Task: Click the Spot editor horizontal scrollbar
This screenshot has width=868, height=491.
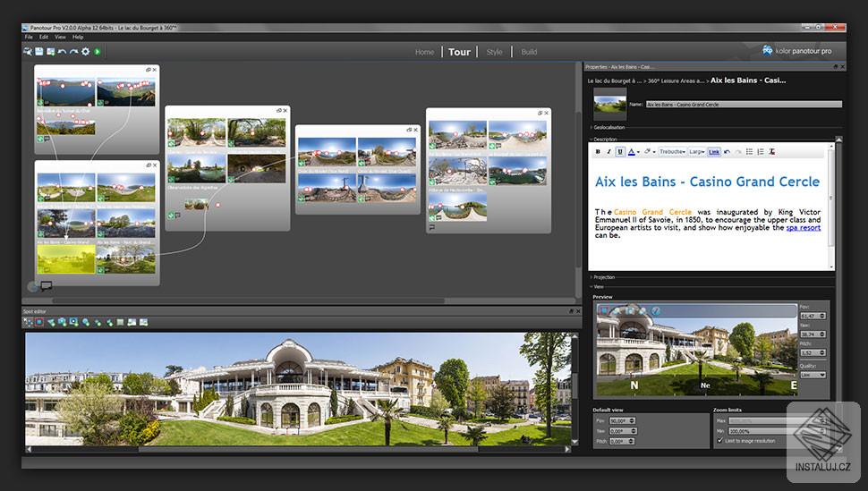Action: pyautogui.click(x=299, y=450)
